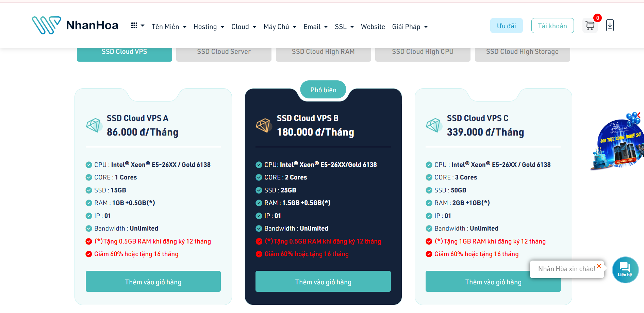
Task: Add SSD Cloud VPS A to cart
Action: pyautogui.click(x=153, y=282)
